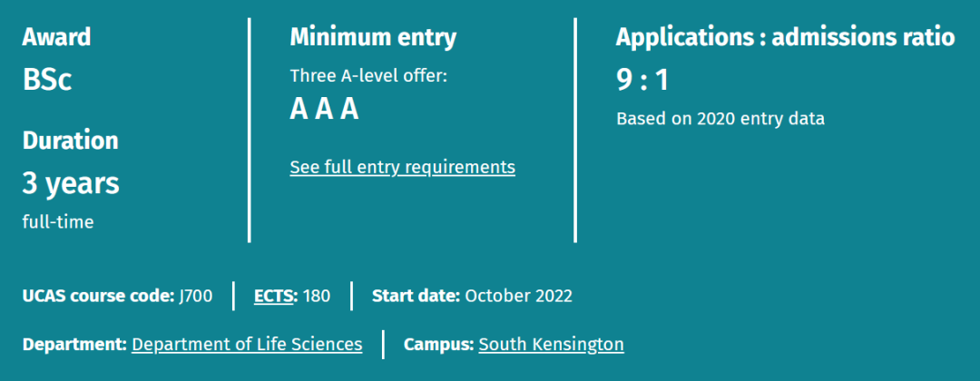Viewport: 980px width, 381px height.
Task: Click the Award heading
Action: click(x=56, y=37)
